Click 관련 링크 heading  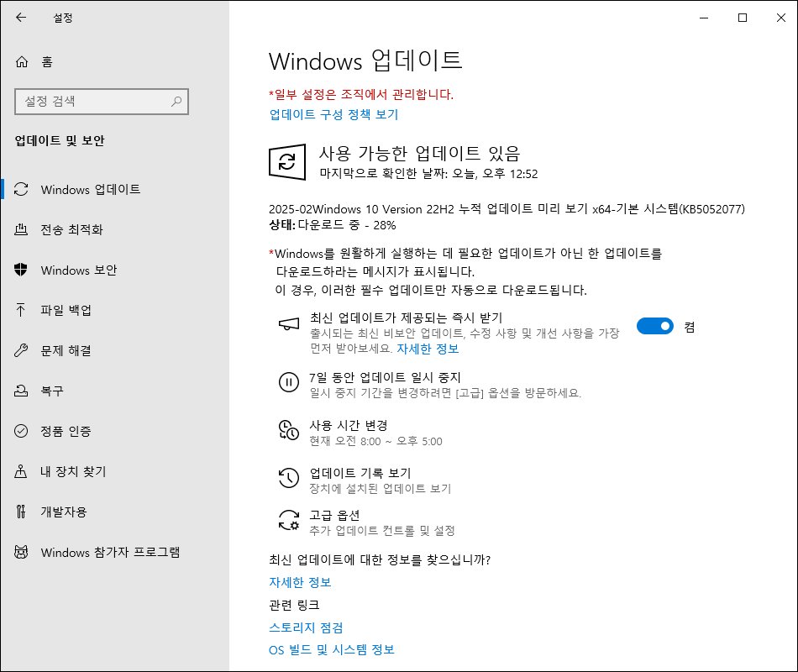click(x=294, y=605)
